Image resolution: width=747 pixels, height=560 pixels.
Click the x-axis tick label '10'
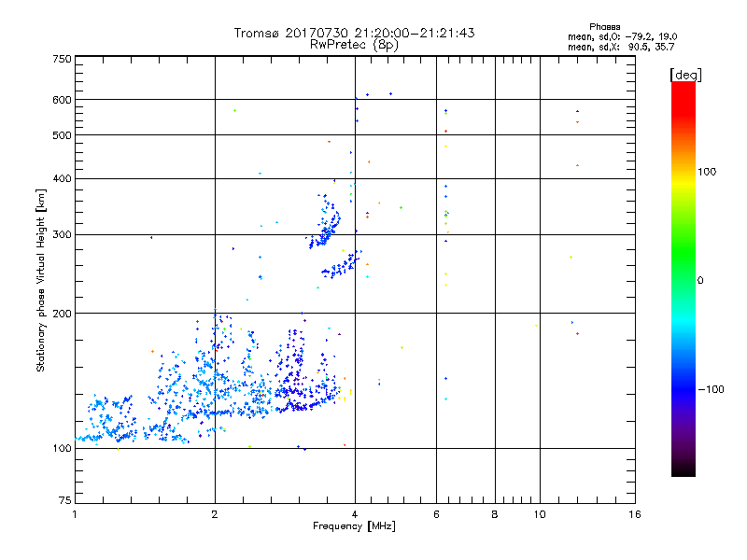click(540, 514)
